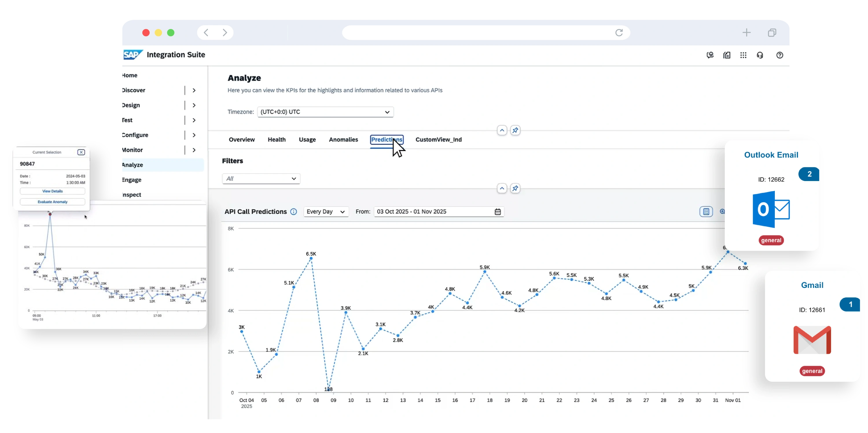Open the what's new document icon
The height and width of the screenshot is (433, 868).
pyautogui.click(x=727, y=55)
